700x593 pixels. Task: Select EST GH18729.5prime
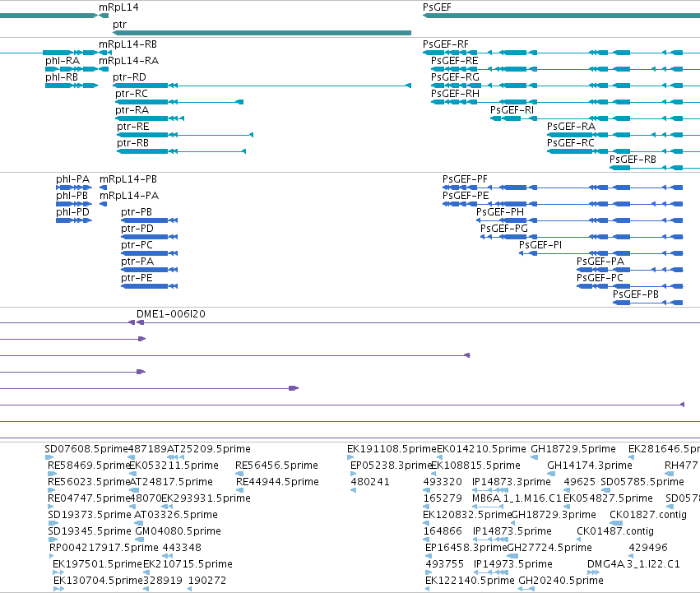[535, 457]
